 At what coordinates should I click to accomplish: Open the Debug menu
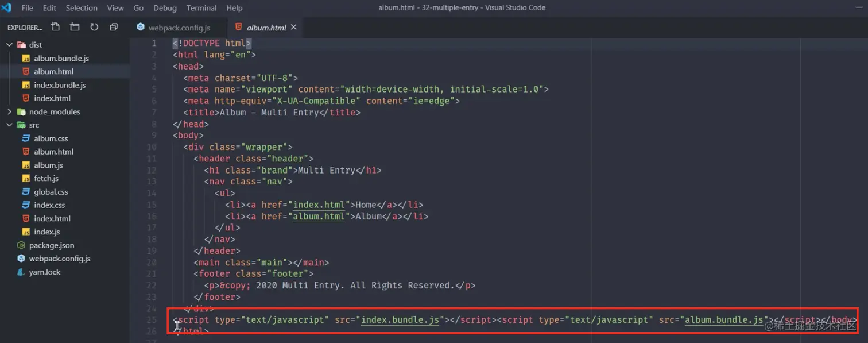tap(165, 8)
